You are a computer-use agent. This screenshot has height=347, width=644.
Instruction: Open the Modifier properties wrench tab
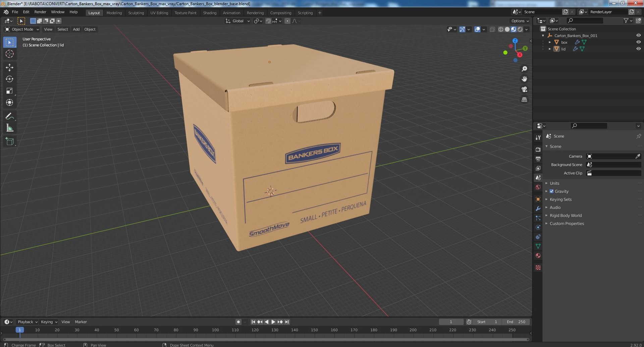pyautogui.click(x=538, y=209)
